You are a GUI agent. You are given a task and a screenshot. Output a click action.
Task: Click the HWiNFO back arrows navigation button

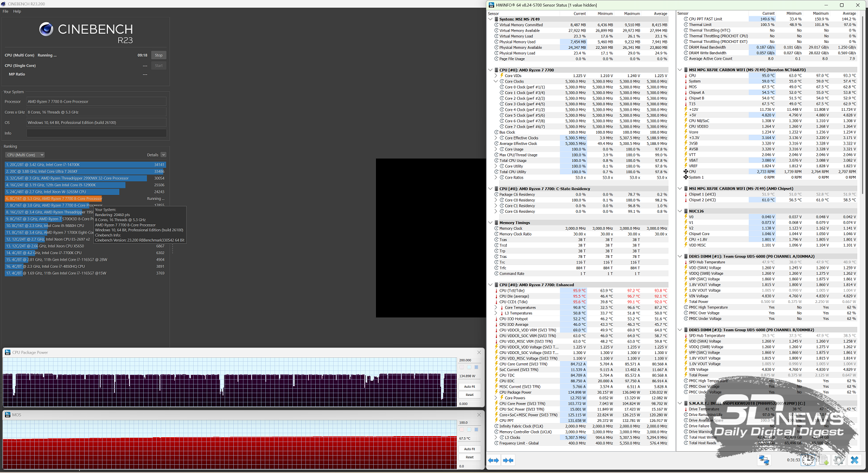click(494, 460)
